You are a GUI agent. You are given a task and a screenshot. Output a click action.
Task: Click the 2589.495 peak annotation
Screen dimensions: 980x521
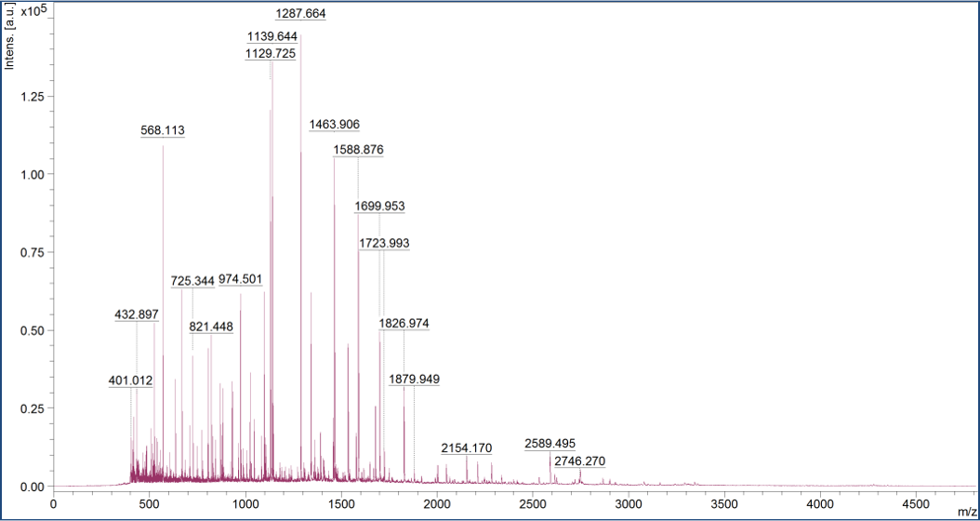[550, 444]
